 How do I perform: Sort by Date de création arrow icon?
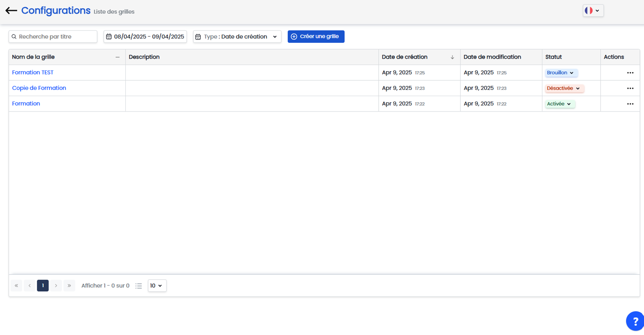(452, 57)
